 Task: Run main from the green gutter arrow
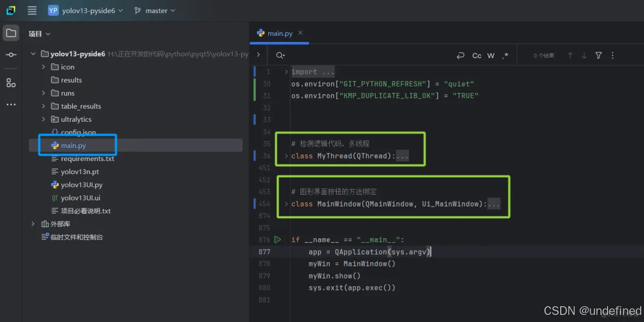277,239
